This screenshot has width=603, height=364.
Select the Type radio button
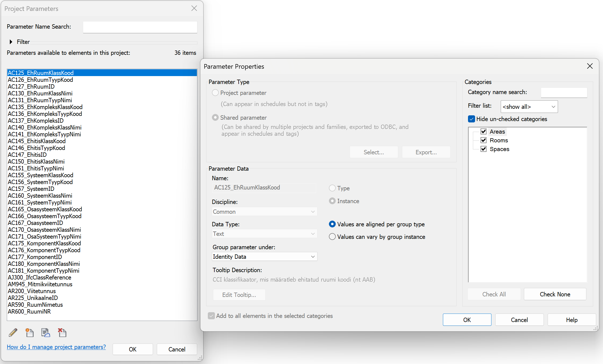pos(332,188)
